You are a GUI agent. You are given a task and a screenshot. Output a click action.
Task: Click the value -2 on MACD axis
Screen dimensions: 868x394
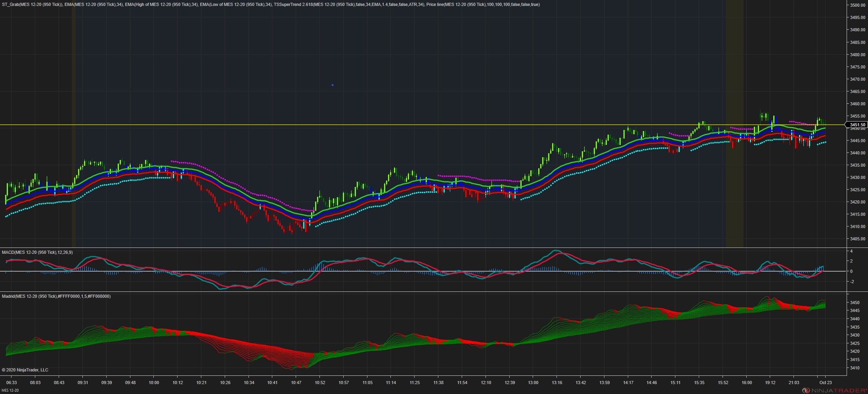tap(851, 282)
